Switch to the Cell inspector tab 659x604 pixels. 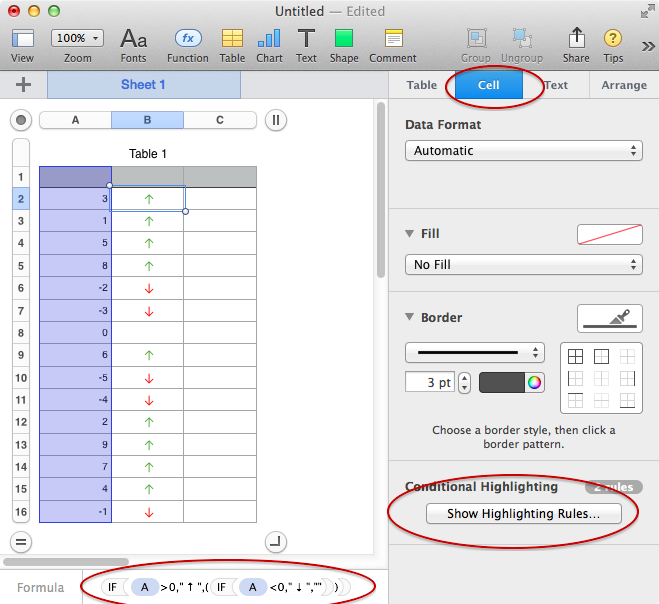(x=489, y=85)
